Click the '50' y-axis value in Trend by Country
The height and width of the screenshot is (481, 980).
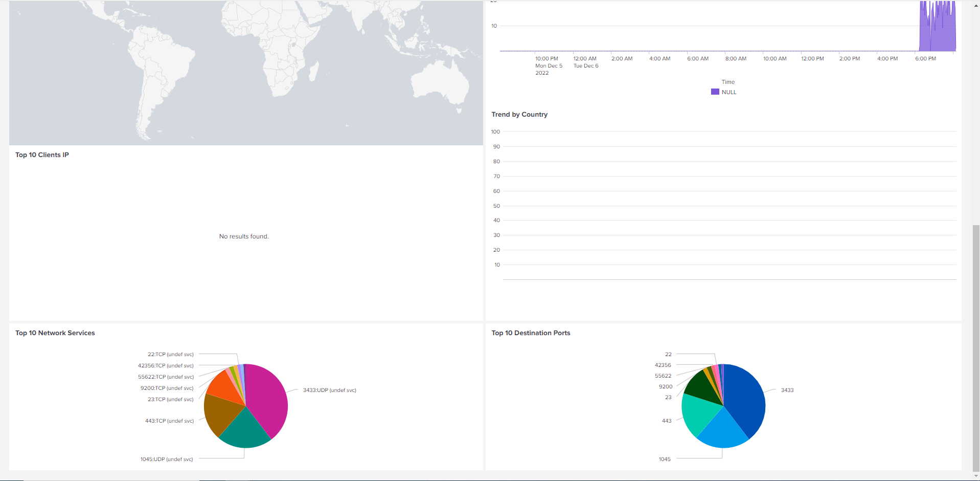(x=496, y=206)
